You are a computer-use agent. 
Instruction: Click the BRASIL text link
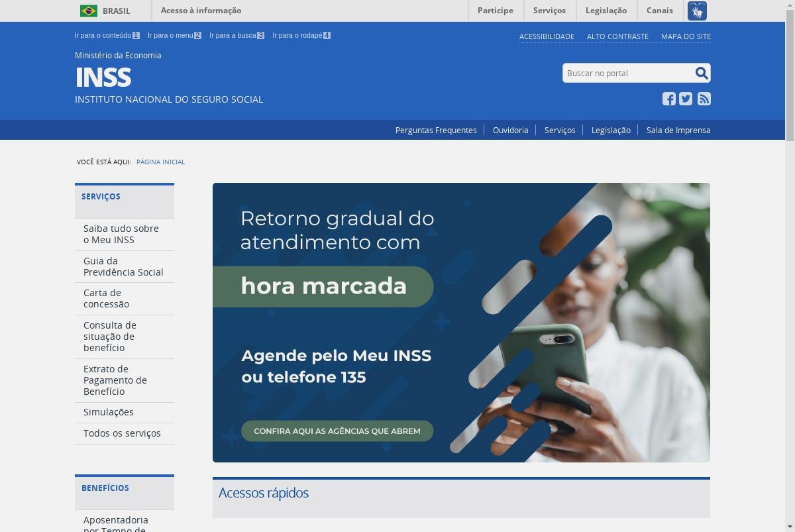[x=117, y=11]
